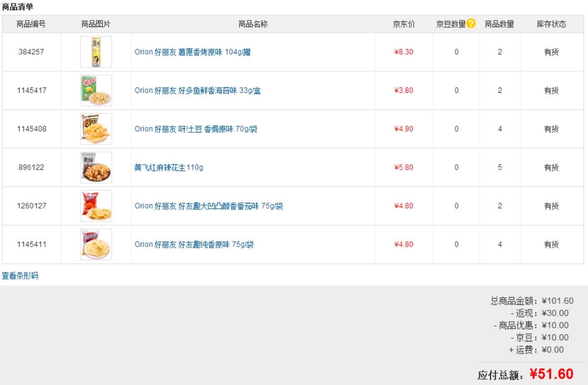
Task: Open product thumbnail for item 1145408
Action: (x=96, y=129)
